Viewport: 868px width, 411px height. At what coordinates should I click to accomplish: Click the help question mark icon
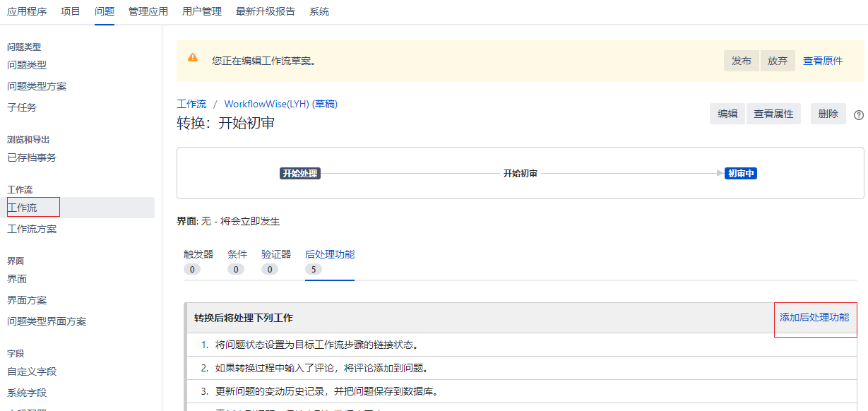click(x=859, y=114)
